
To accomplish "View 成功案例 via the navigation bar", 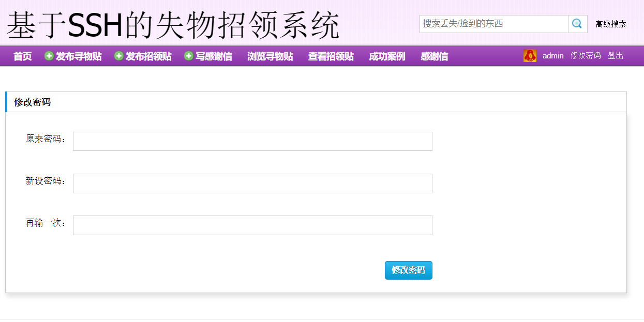I will [386, 55].
